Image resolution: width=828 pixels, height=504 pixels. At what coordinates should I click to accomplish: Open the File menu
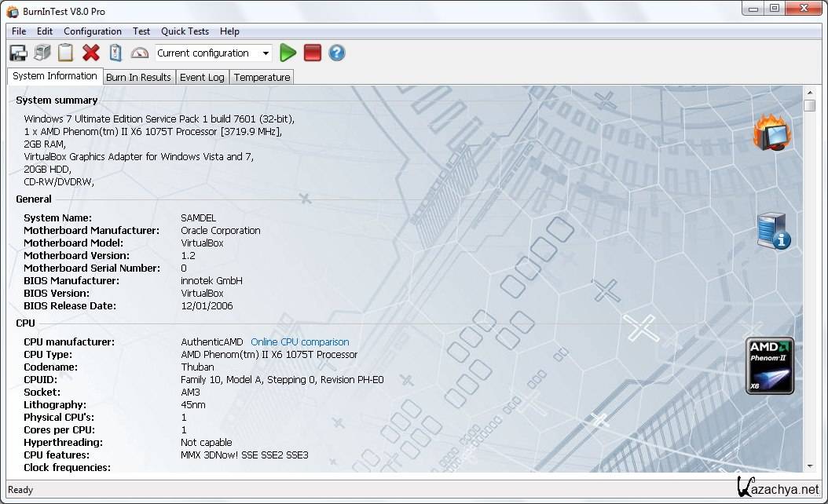coord(19,31)
